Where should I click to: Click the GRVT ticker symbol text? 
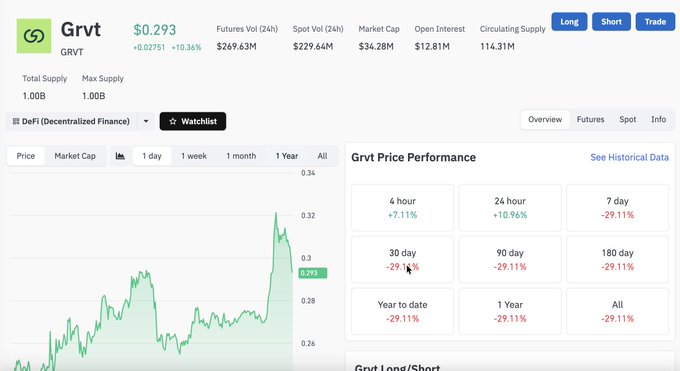[72, 53]
